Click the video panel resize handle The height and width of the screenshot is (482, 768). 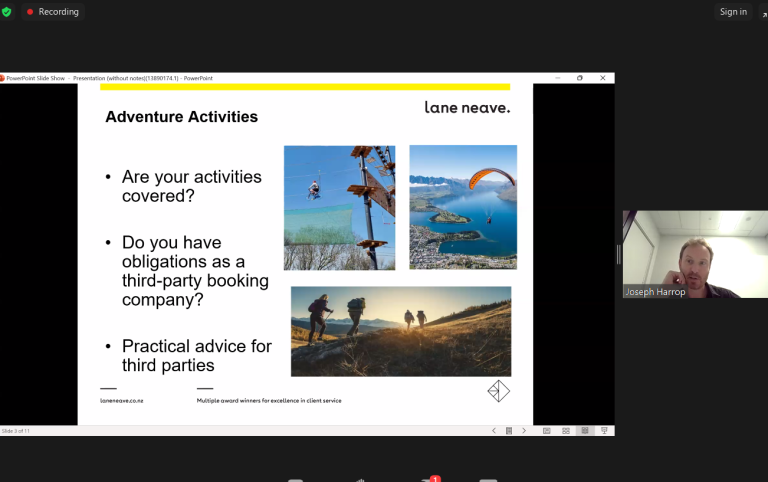[618, 254]
